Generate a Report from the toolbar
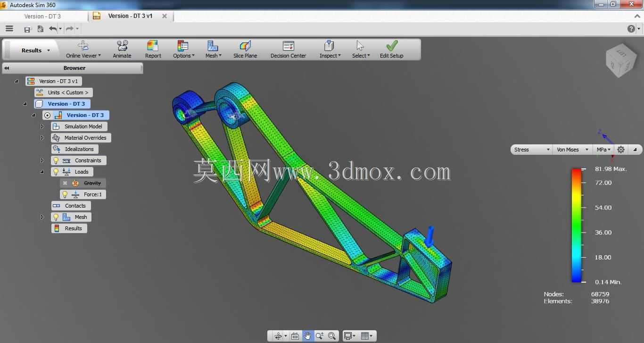This screenshot has width=644, height=343. pyautogui.click(x=153, y=49)
